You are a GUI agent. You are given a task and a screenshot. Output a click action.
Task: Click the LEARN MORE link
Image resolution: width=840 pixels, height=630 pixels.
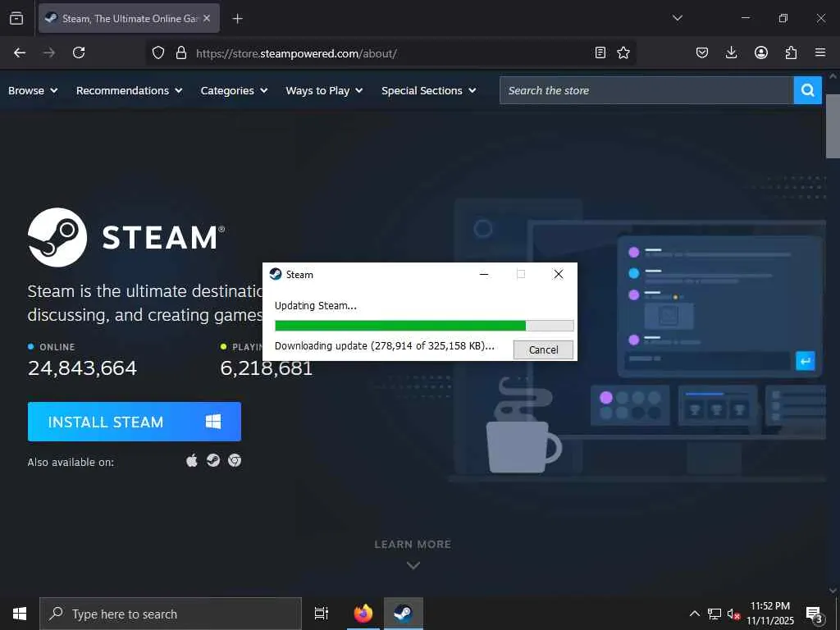[413, 545]
